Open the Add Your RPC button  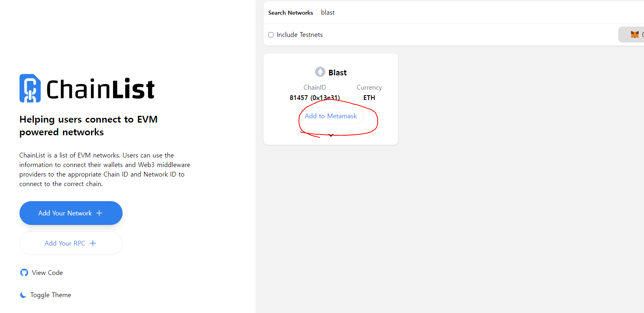[x=71, y=243]
